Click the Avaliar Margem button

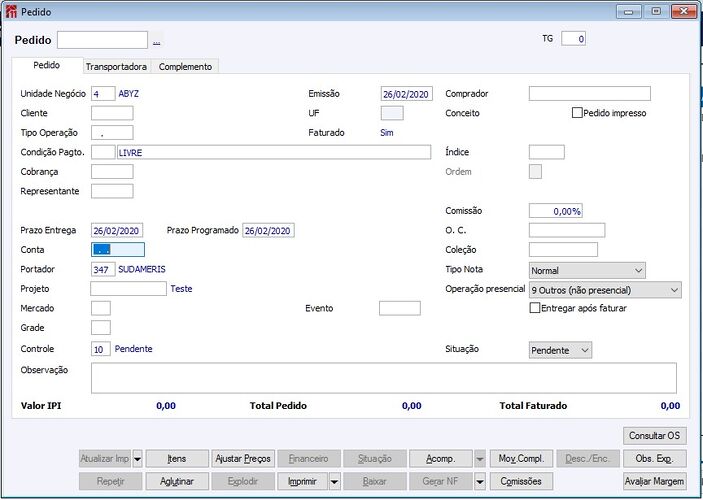click(655, 481)
